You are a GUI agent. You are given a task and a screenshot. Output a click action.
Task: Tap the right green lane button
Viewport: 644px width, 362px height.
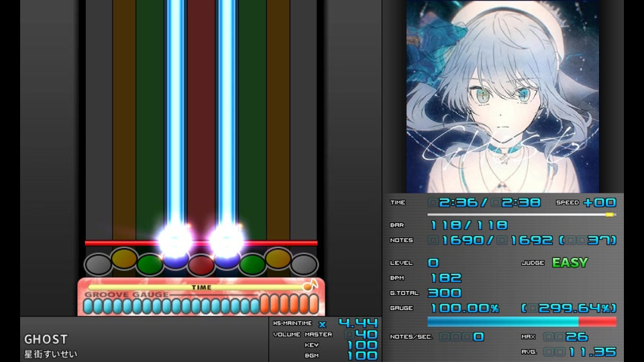pyautogui.click(x=252, y=265)
